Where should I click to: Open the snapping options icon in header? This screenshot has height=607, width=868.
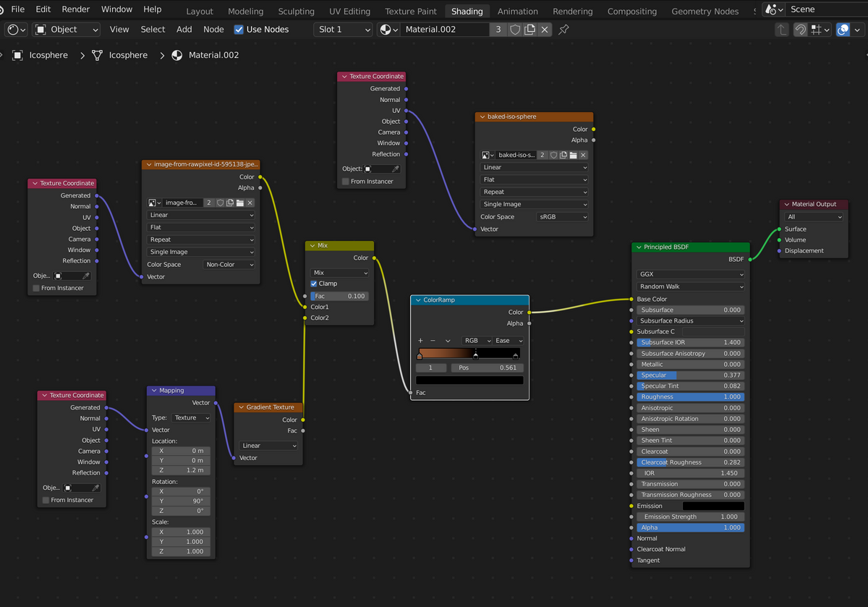tap(820, 30)
